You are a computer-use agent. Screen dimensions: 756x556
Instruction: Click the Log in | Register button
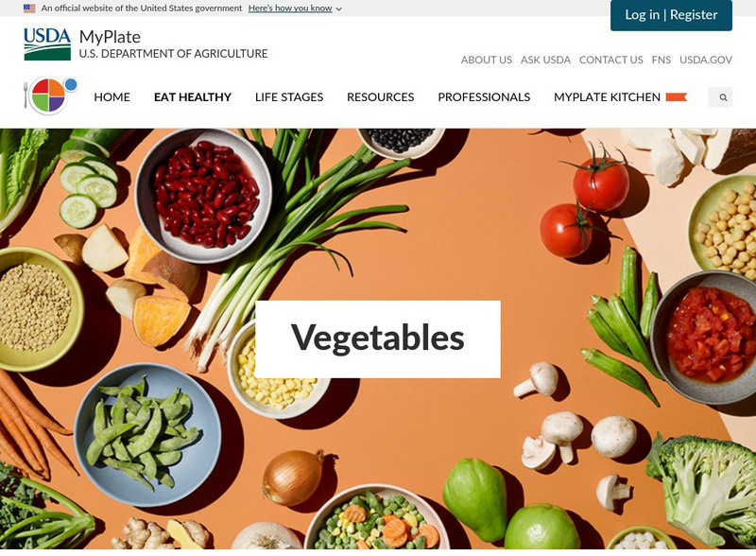(x=671, y=15)
